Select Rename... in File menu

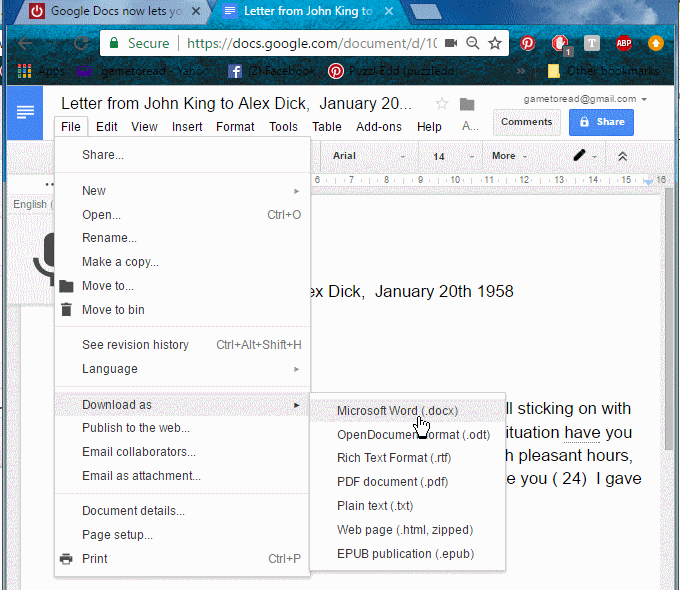click(182, 238)
